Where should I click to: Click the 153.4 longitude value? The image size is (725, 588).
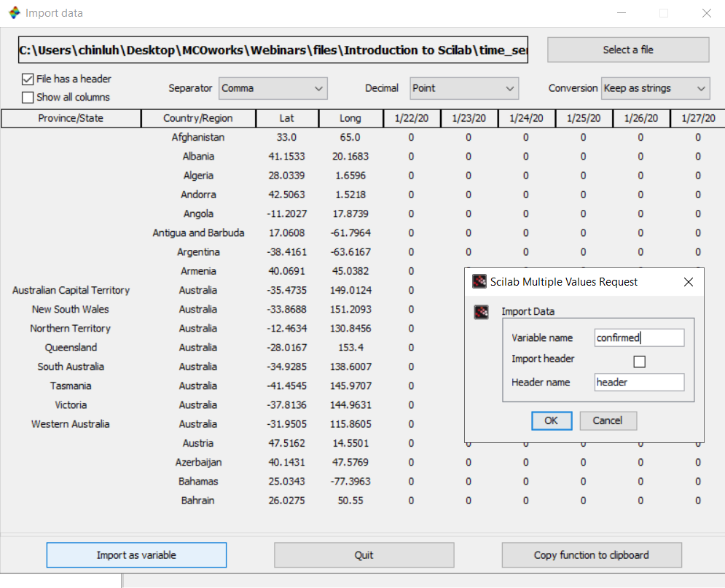tap(351, 348)
